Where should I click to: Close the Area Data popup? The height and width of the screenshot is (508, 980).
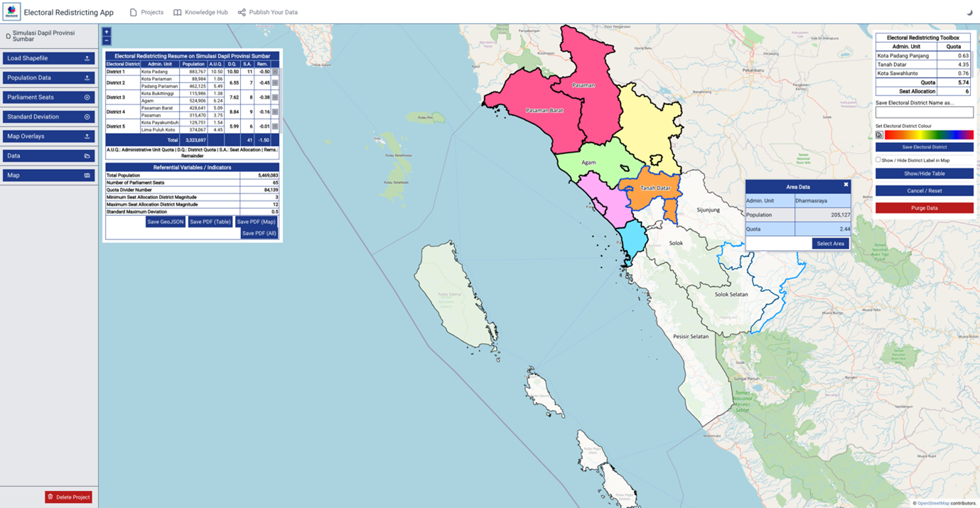(x=846, y=185)
